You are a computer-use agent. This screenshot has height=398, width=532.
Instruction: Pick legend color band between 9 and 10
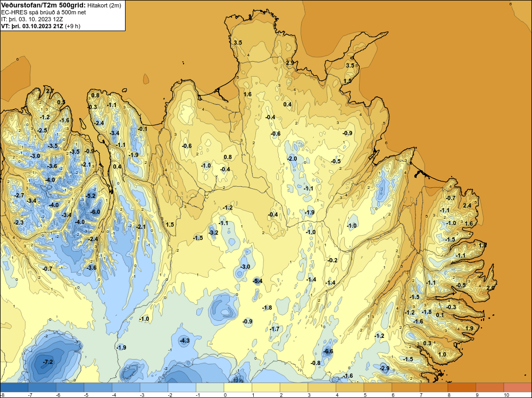click(x=489, y=387)
